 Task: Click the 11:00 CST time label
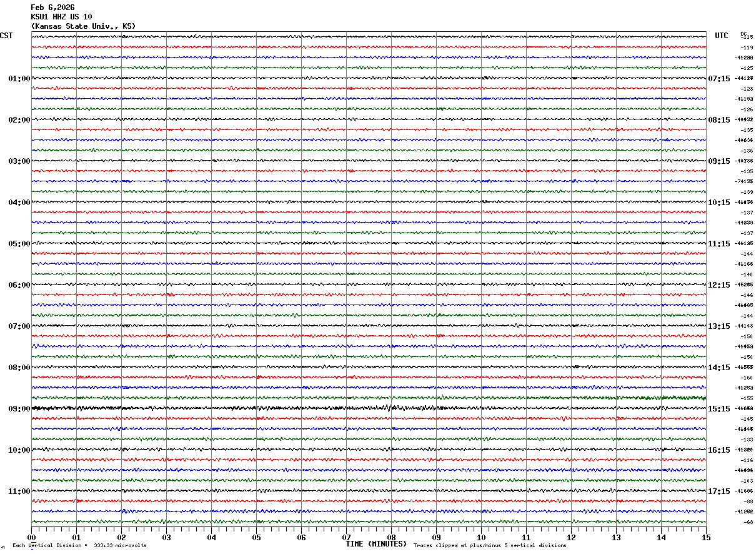(19, 491)
